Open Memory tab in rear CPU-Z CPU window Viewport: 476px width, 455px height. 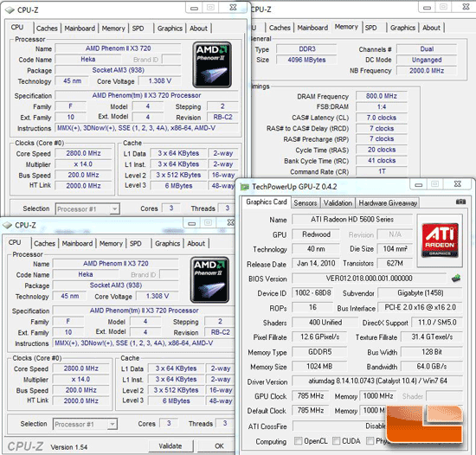coord(113,29)
